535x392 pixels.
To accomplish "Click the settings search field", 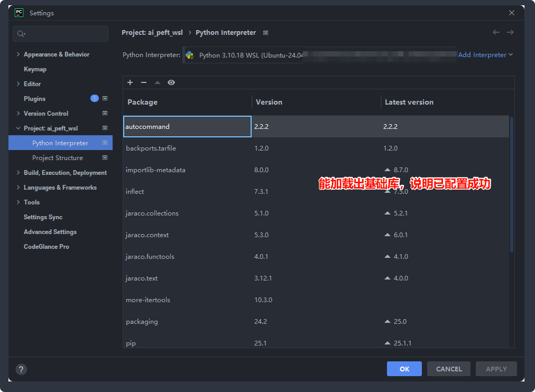I will 61,34.
